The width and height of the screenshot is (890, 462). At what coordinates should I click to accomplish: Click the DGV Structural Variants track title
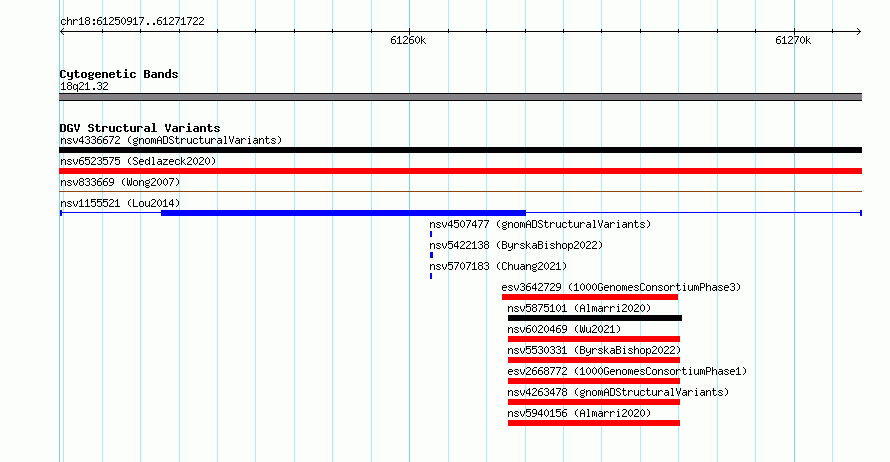click(x=140, y=128)
